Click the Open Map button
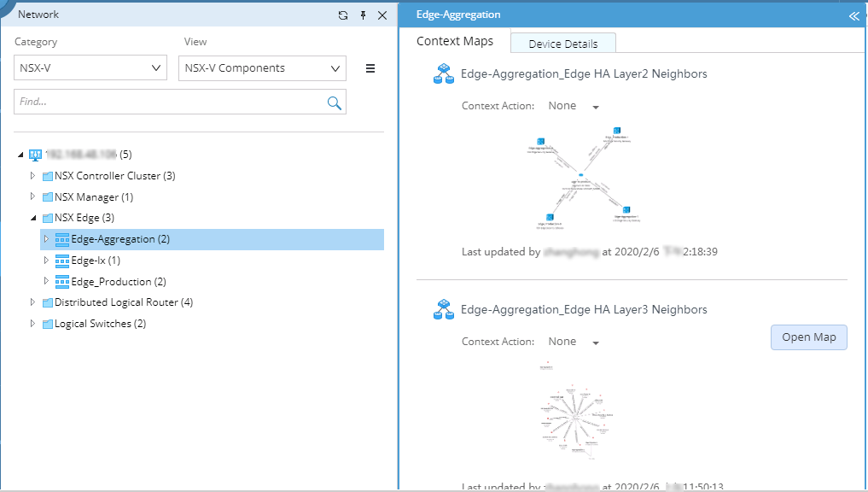Viewport: 868px width, 492px height. coord(809,337)
